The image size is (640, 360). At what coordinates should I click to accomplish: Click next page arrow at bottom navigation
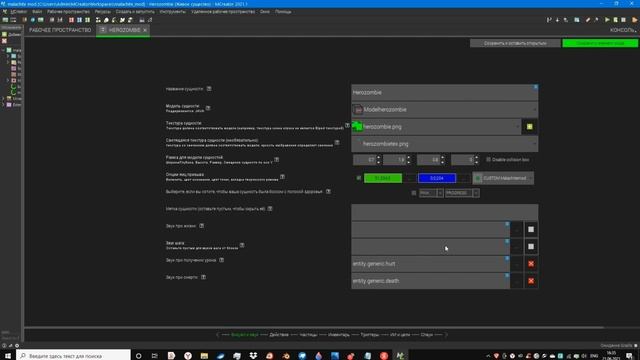[x=446, y=335]
